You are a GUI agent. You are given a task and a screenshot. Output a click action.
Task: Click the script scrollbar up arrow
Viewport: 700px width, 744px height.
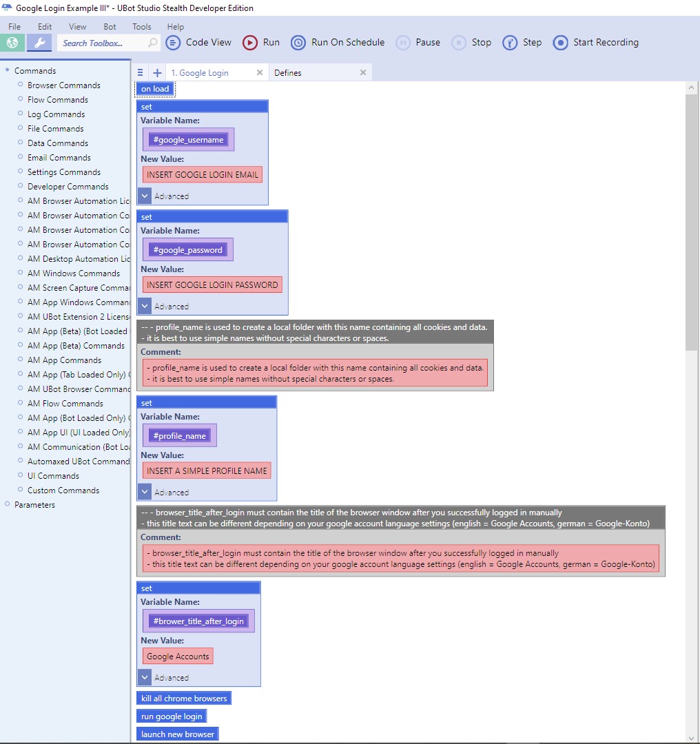tap(692, 87)
